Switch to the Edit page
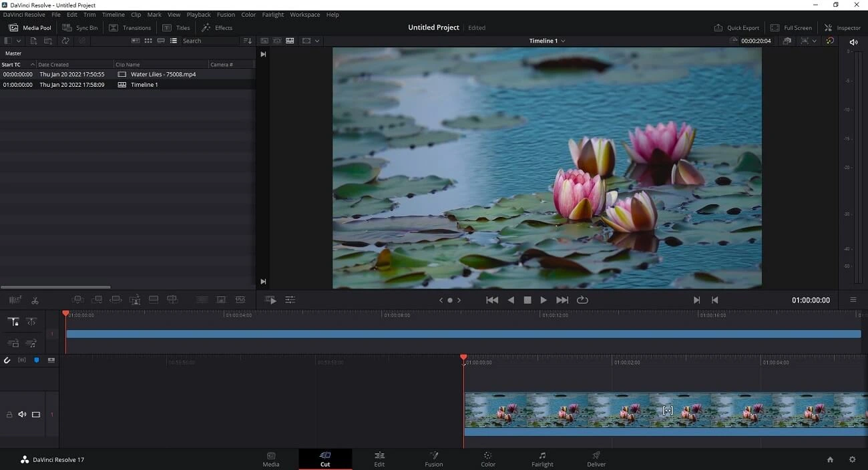 (379, 459)
